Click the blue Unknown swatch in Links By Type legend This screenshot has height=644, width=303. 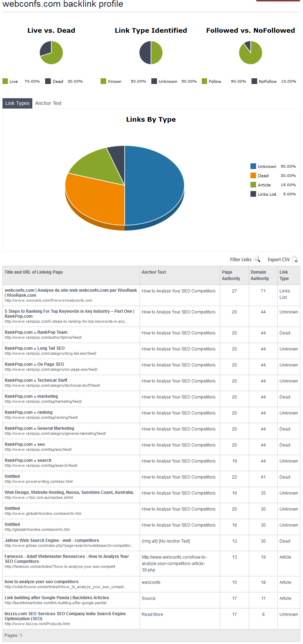point(253,166)
